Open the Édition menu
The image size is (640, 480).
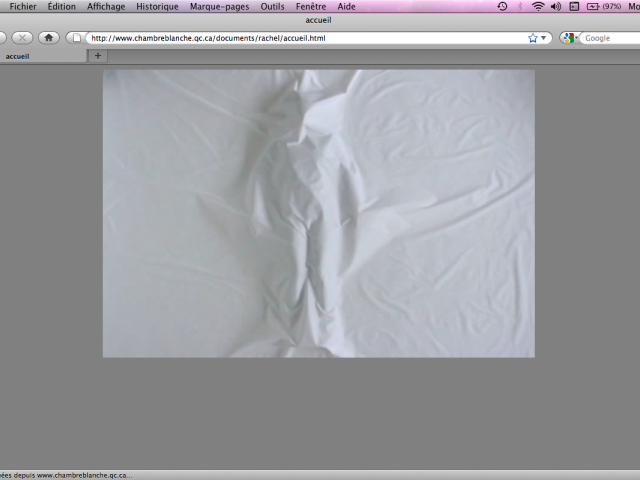click(x=61, y=6)
